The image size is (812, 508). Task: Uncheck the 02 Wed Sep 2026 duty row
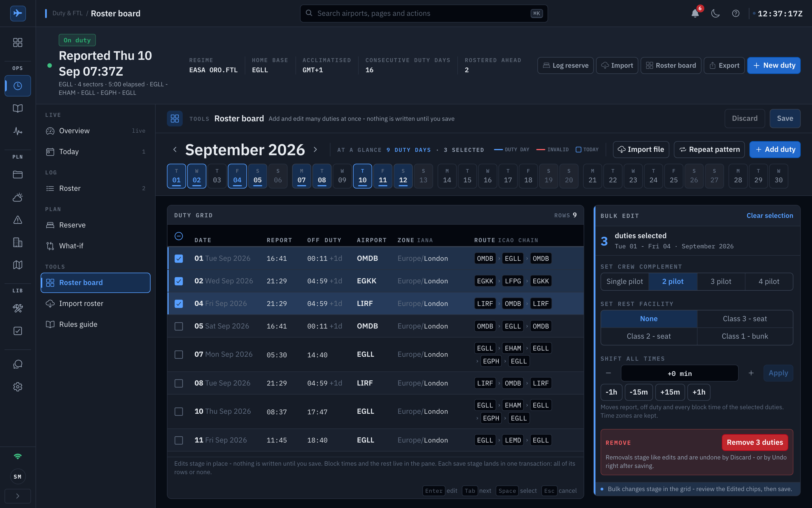click(x=179, y=281)
